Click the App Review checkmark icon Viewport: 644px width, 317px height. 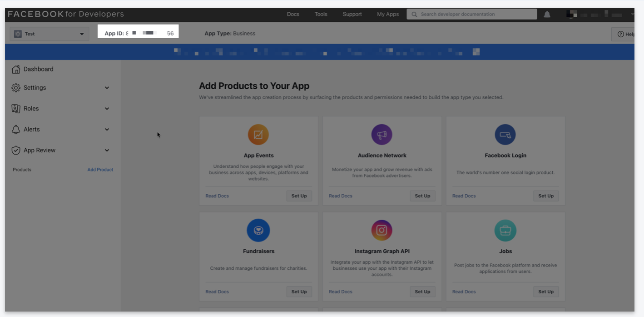(x=16, y=150)
